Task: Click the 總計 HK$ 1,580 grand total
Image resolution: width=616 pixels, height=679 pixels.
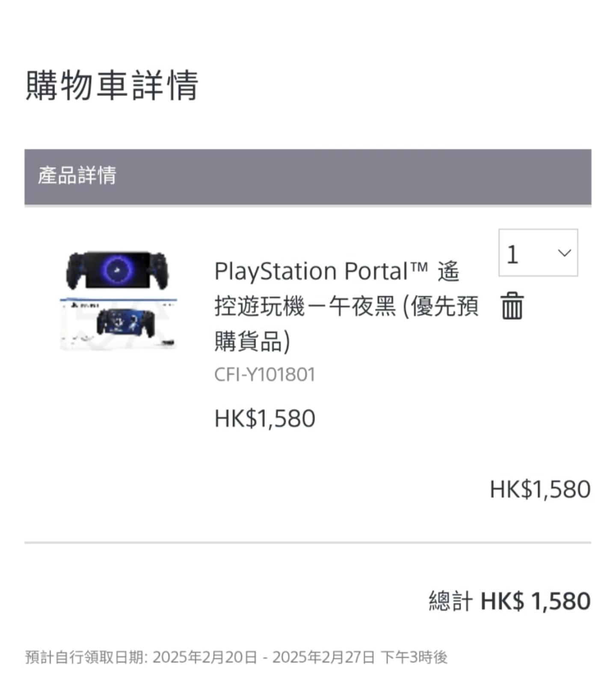Action: tap(509, 601)
